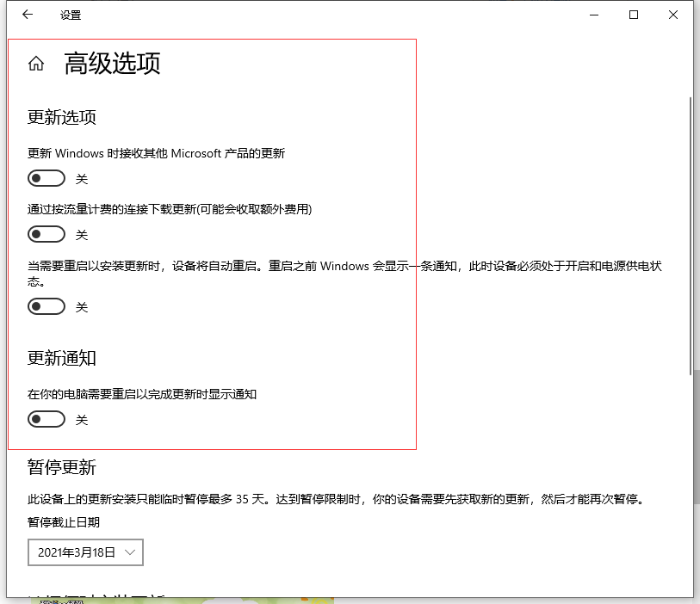Image resolution: width=700 pixels, height=604 pixels.
Task: Open the 暂停截止日期 date dropdown
Action: [x=85, y=552]
